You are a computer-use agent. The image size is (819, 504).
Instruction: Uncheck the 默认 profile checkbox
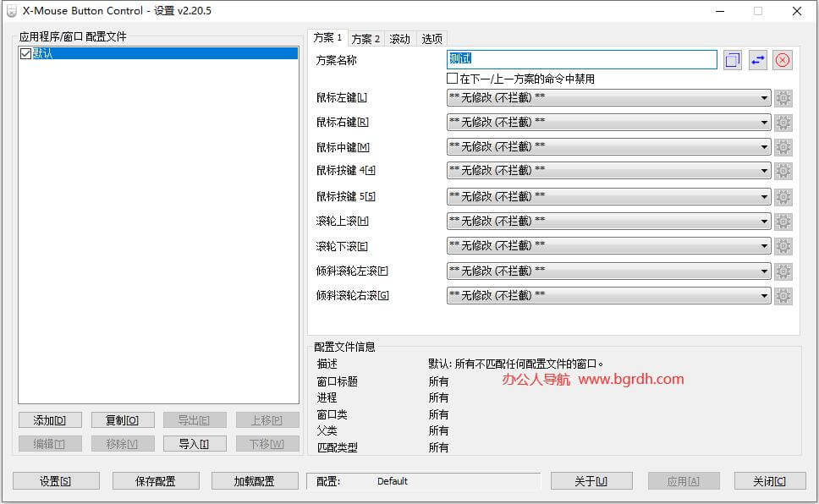pos(25,53)
